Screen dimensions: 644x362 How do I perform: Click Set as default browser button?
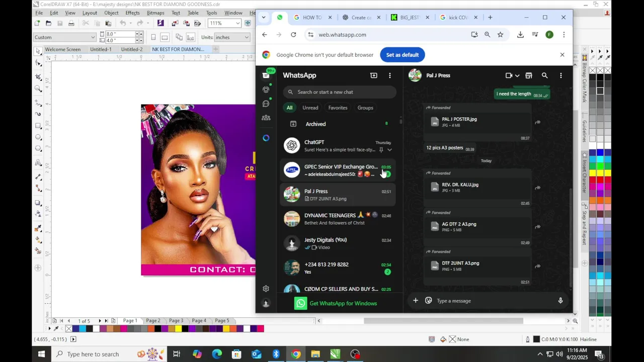403,55
